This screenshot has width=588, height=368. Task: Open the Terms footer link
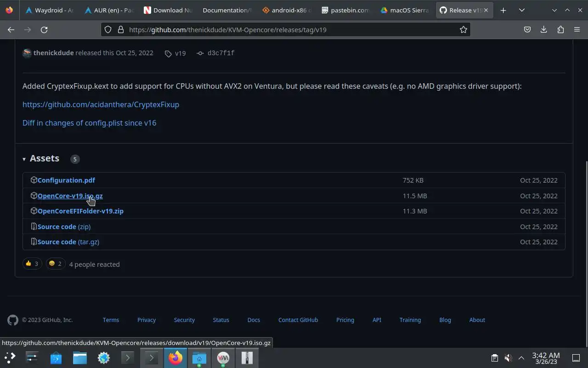[111, 320]
